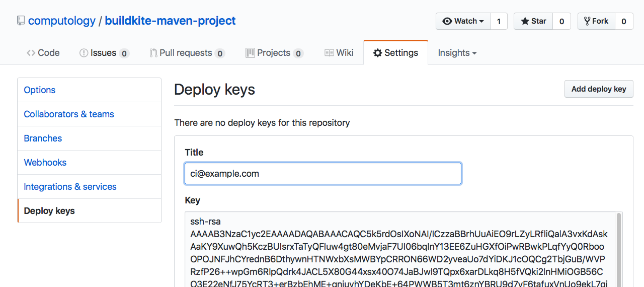644x287 pixels.
Task: Click the Settings gear icon
Action: coord(377,53)
